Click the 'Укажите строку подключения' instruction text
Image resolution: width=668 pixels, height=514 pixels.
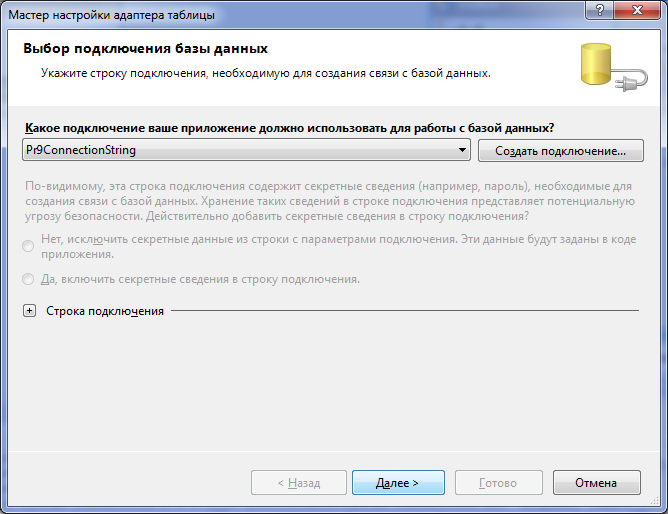(266, 73)
